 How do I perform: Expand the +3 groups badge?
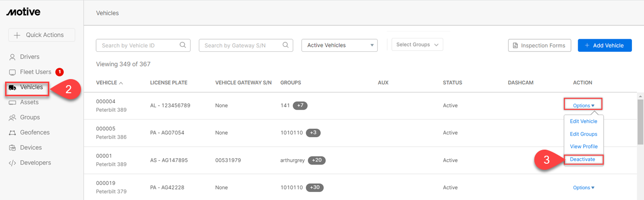click(x=313, y=132)
